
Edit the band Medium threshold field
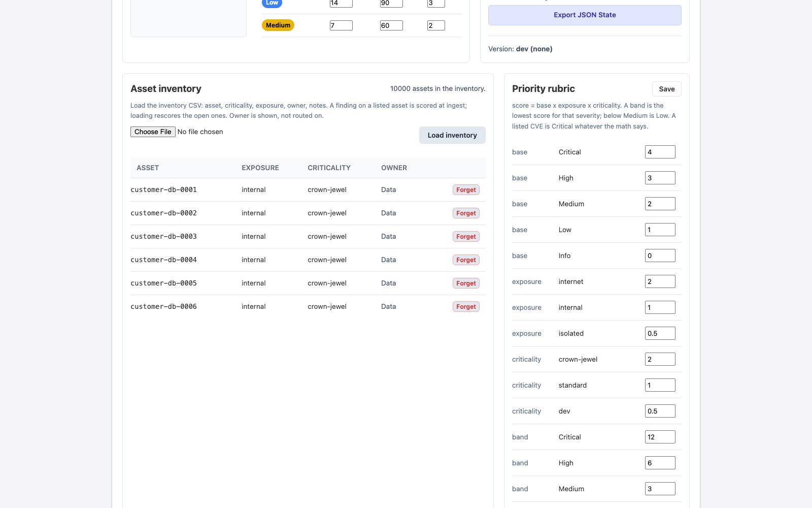660,489
